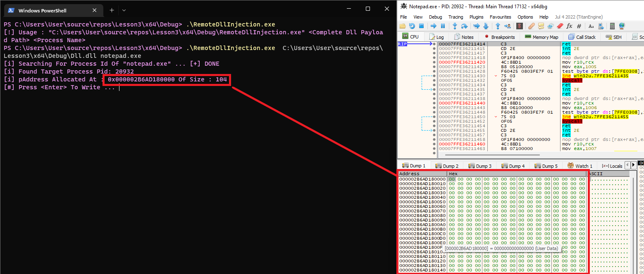
Task: Open PowerShell new tab plus button
Action: point(112,10)
